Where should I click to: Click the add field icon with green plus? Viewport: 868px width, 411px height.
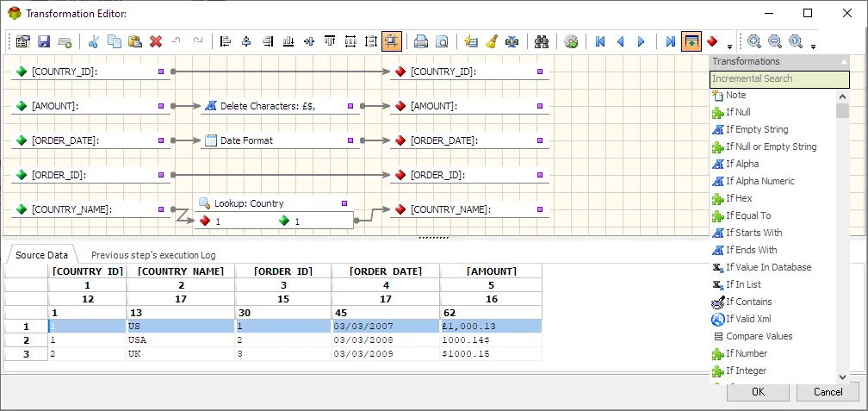(x=65, y=41)
